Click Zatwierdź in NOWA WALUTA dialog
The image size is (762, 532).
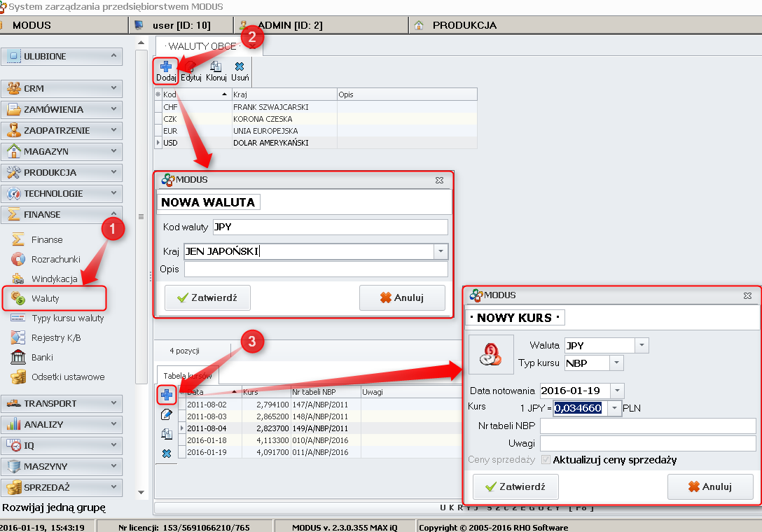(x=207, y=297)
